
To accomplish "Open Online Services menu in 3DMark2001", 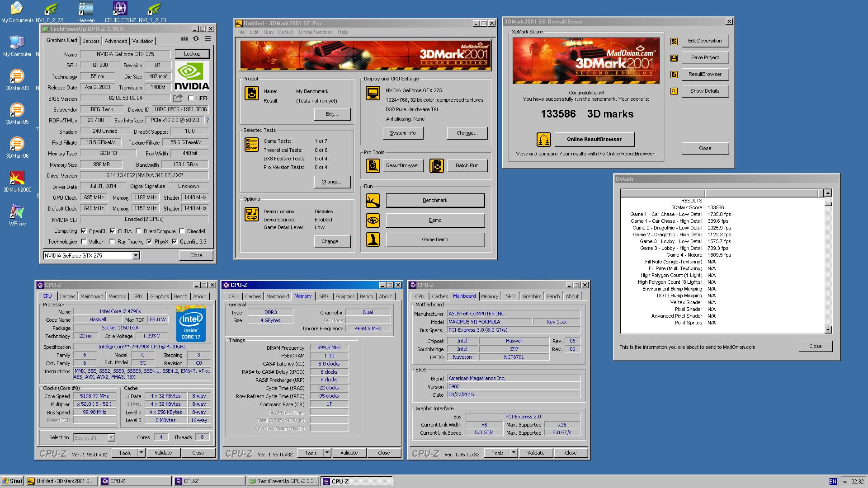I will pos(315,32).
